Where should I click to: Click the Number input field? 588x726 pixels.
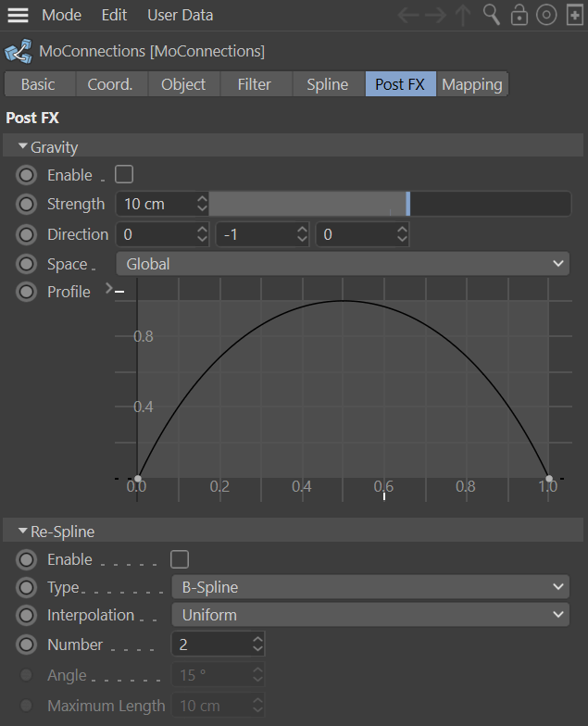[x=210, y=645]
